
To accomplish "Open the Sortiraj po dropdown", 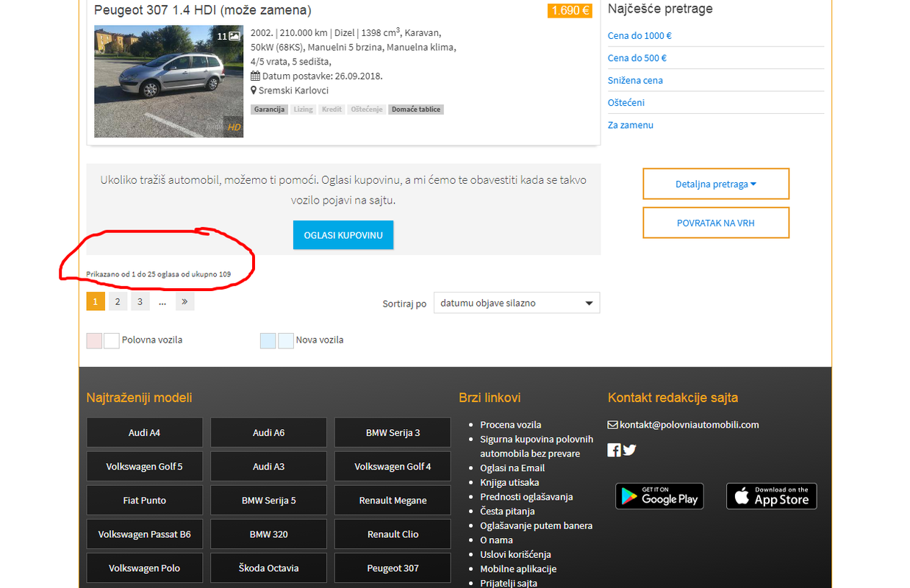I will [517, 303].
